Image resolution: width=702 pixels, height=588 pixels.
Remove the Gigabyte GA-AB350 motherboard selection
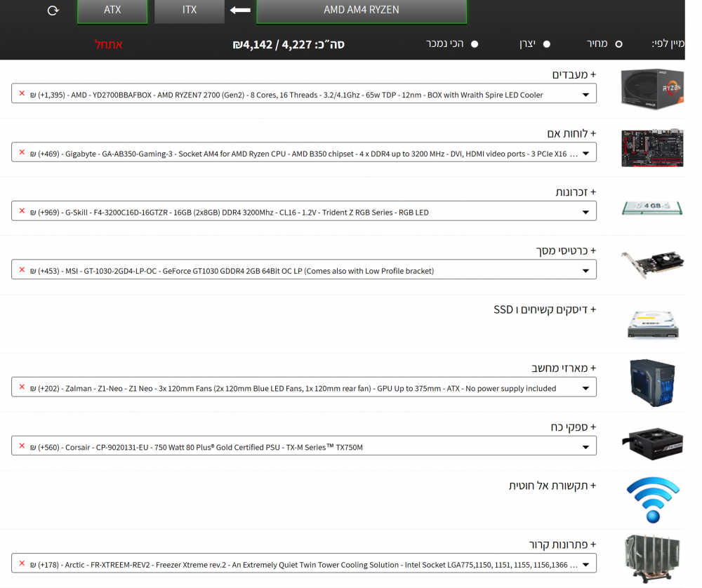[22, 152]
